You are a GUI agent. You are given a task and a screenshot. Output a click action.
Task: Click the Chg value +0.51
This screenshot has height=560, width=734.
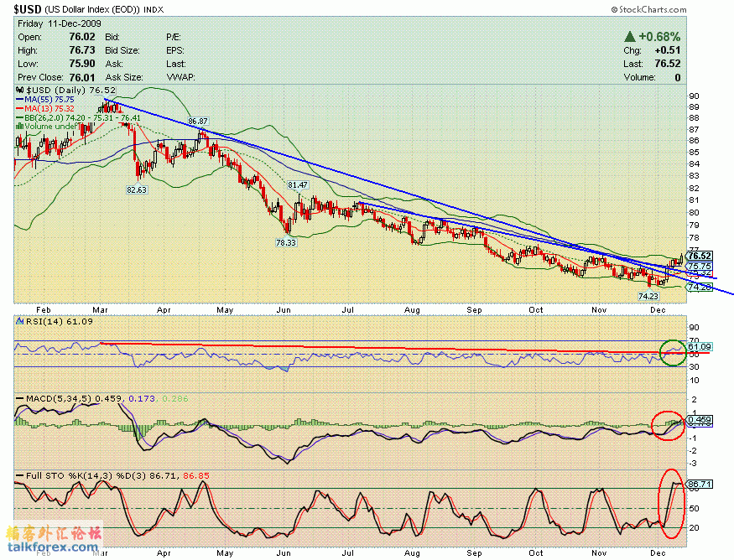click(668, 50)
